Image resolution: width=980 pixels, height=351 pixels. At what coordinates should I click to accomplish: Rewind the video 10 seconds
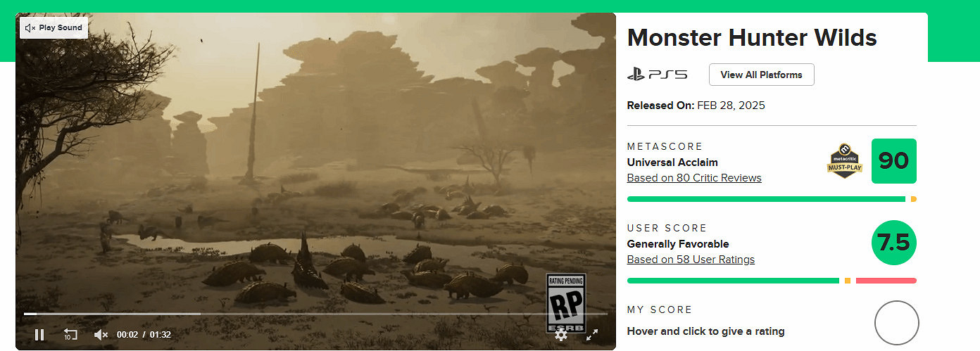(70, 335)
